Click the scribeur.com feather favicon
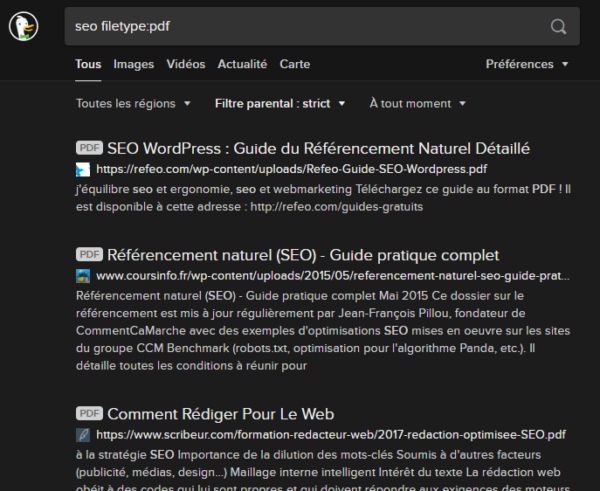 (x=83, y=435)
